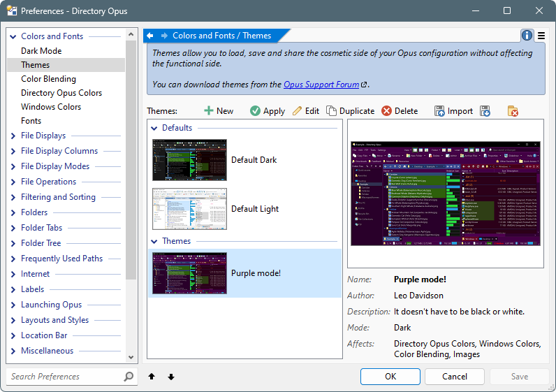Open the hamburger menu icon
Viewport: 556px width, 392px height.
(541, 36)
